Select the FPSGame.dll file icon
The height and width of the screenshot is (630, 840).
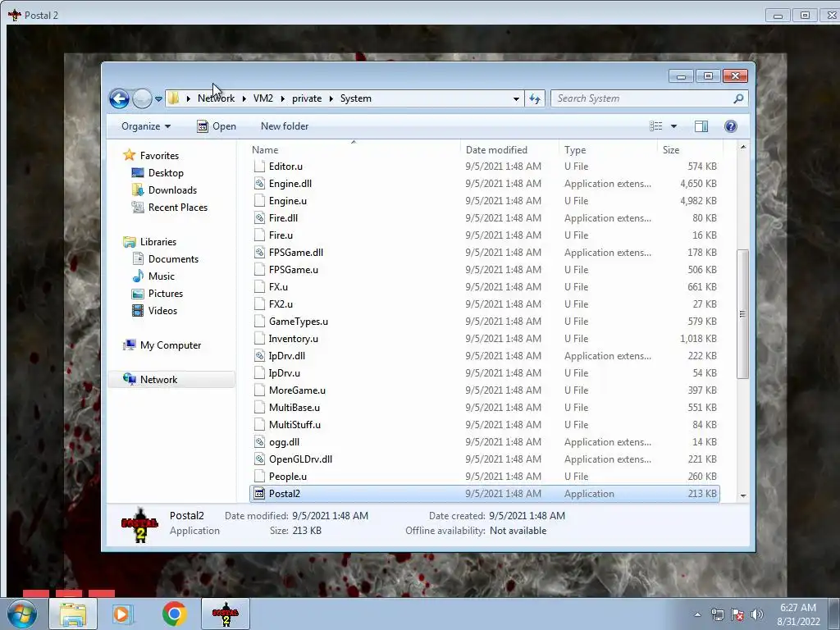[x=259, y=253]
